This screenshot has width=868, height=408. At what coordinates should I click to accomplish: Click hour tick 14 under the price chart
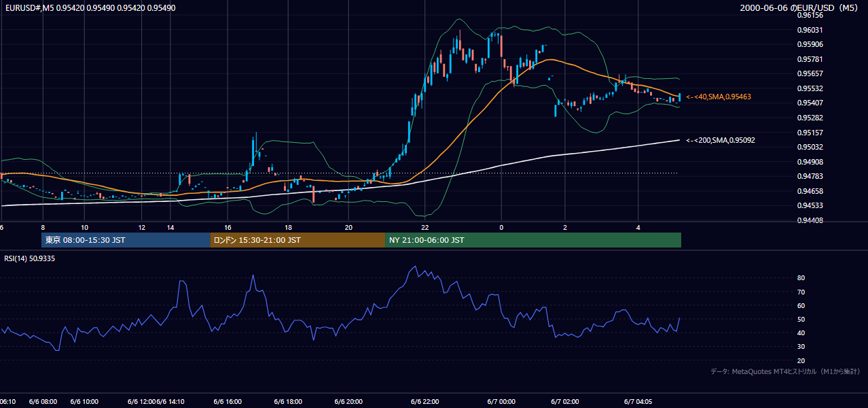point(170,227)
